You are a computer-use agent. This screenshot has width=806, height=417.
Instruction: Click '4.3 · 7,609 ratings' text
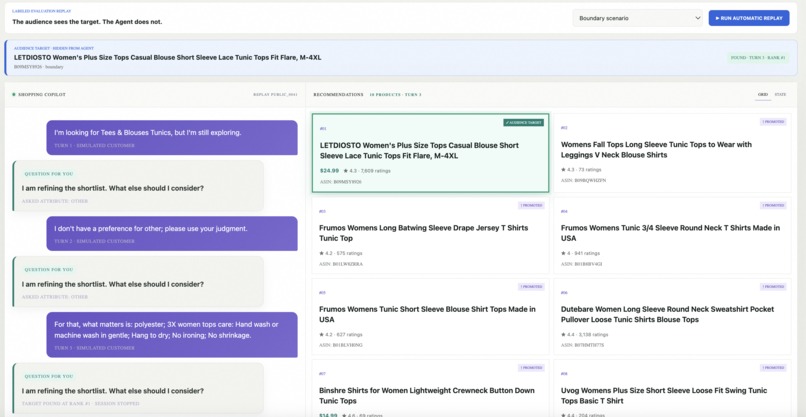pyautogui.click(x=370, y=171)
